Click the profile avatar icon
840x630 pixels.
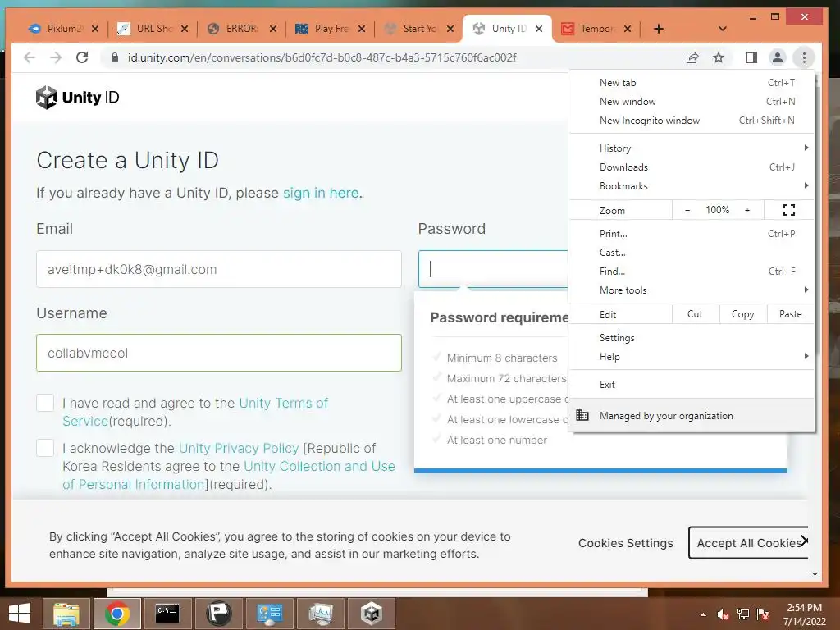[x=778, y=57]
